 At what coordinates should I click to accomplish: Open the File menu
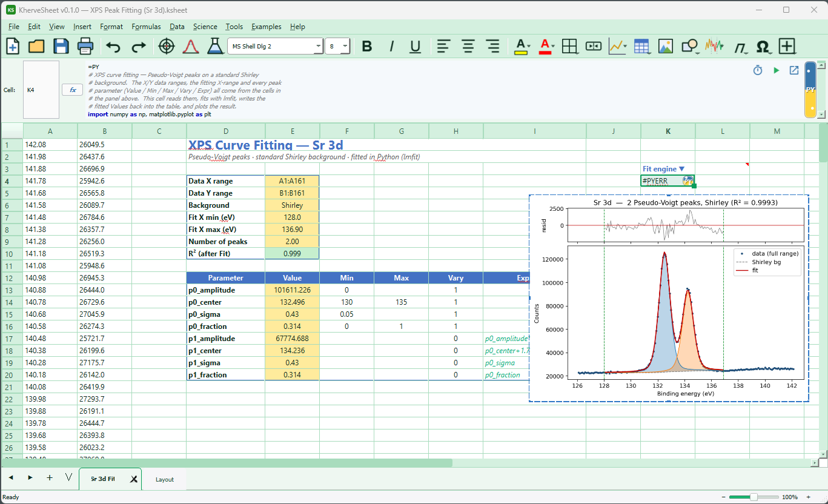click(14, 27)
